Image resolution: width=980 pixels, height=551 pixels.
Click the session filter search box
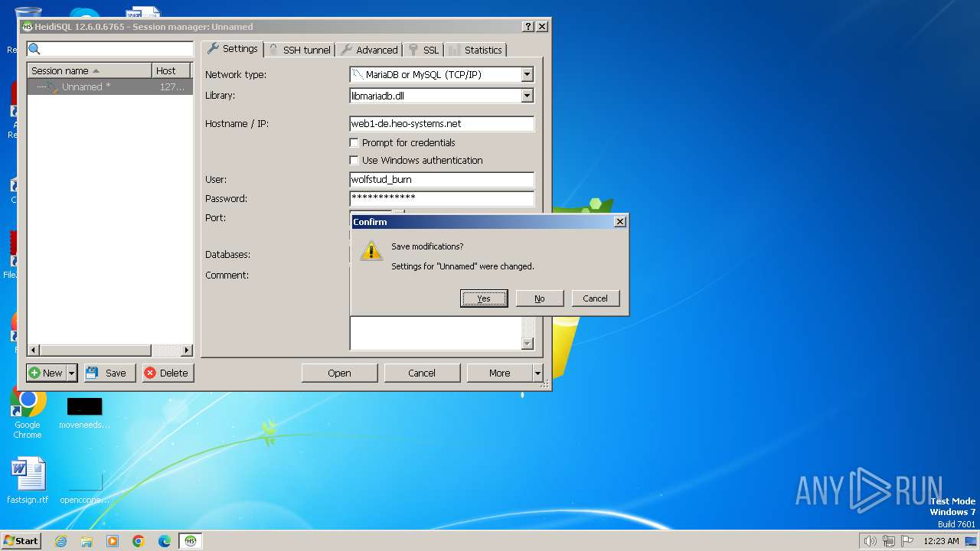110,49
